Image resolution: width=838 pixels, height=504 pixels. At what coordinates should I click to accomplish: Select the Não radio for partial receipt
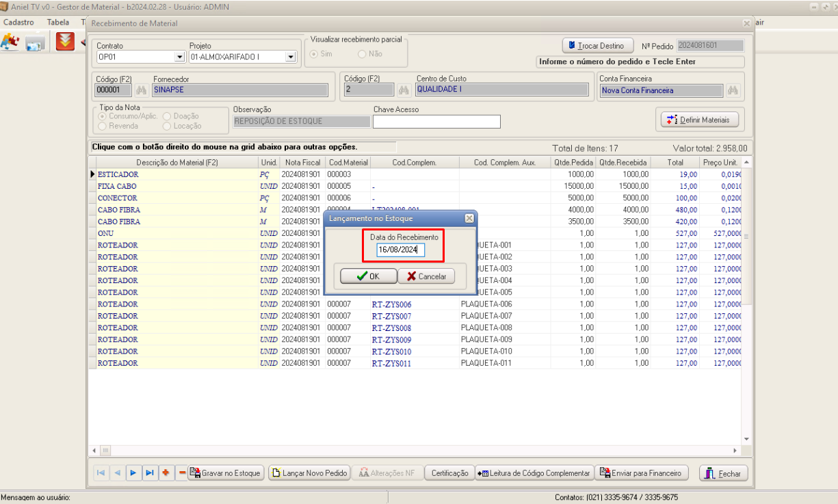363,54
